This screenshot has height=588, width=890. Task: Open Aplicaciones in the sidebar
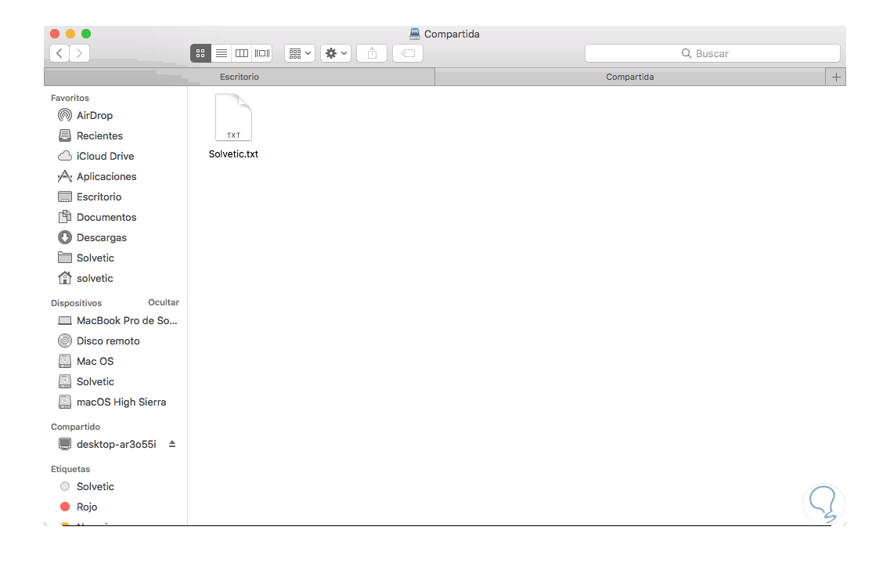click(x=97, y=176)
